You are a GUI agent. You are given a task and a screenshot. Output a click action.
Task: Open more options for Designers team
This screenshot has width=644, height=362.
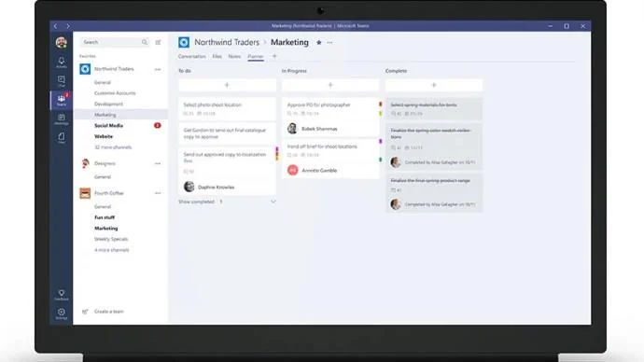[158, 163]
